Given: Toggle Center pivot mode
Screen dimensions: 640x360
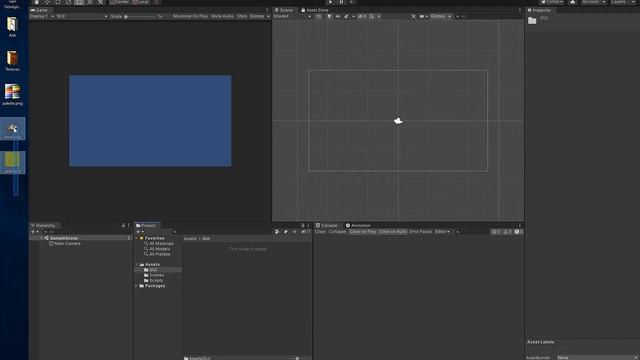Looking at the screenshot, I should click(120, 2).
